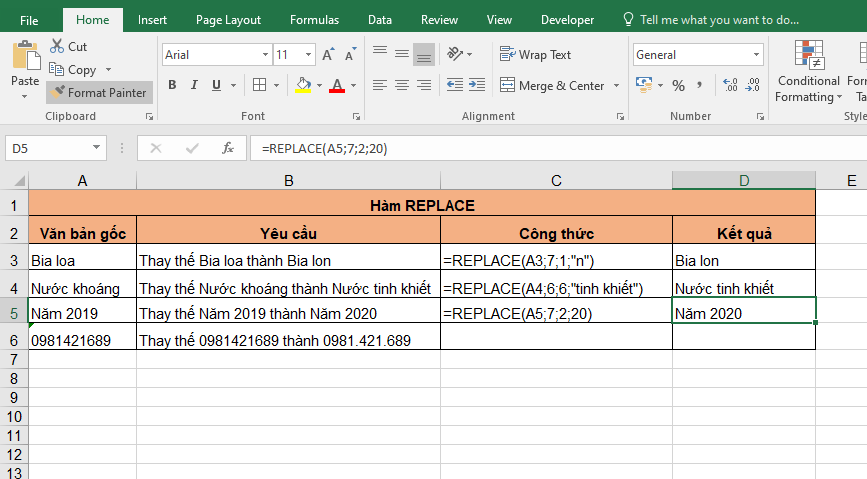This screenshot has width=867, height=479.
Task: Click the Insert Function fx icon
Action: point(228,148)
